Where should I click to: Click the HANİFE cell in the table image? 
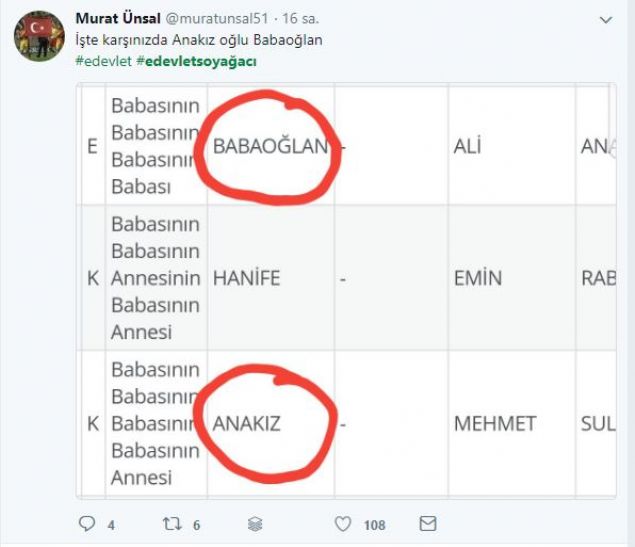point(246,279)
